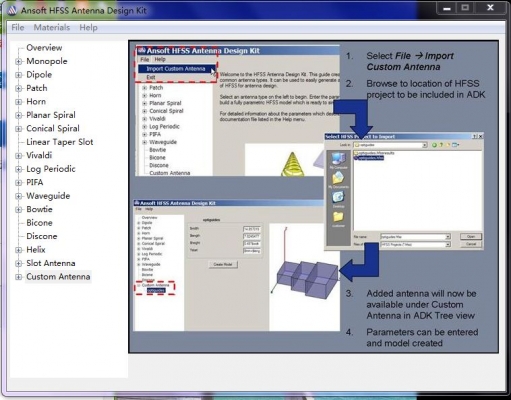The height and width of the screenshot is (400, 511).
Task: Select the Planar Spiral label
Action: (x=51, y=115)
